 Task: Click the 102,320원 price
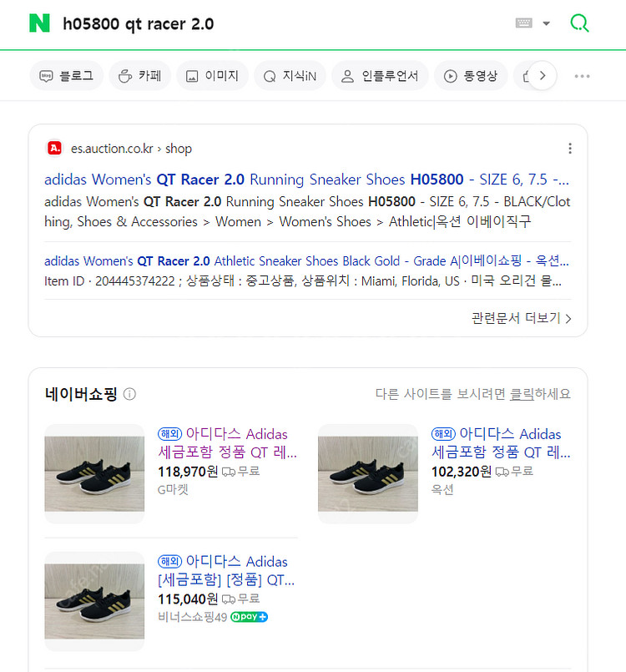pyautogui.click(x=461, y=472)
